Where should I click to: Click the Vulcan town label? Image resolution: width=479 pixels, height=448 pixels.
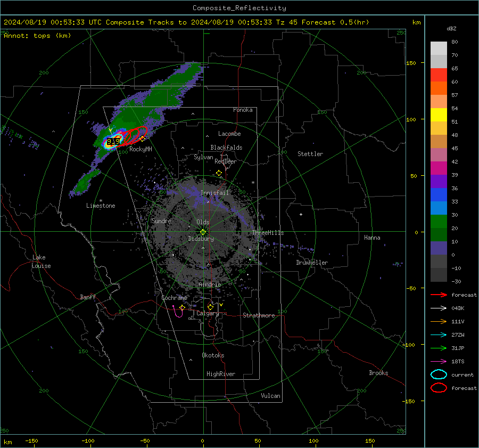pyautogui.click(x=270, y=396)
